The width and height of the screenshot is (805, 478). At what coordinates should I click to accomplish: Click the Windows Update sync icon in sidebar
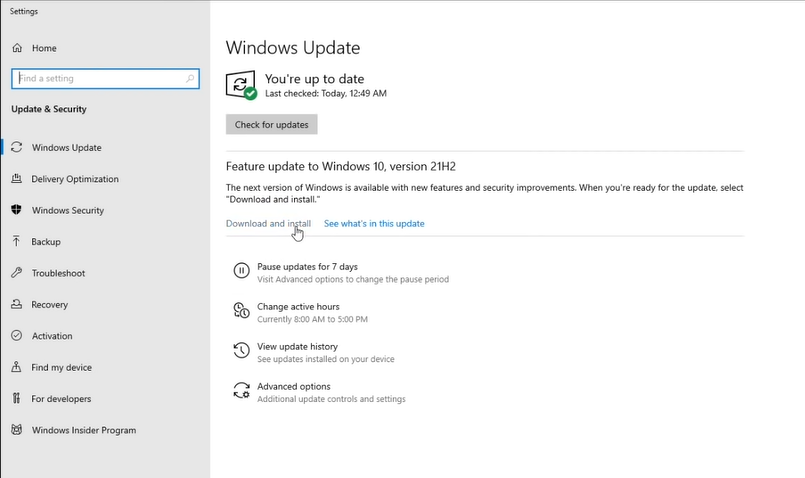[17, 148]
